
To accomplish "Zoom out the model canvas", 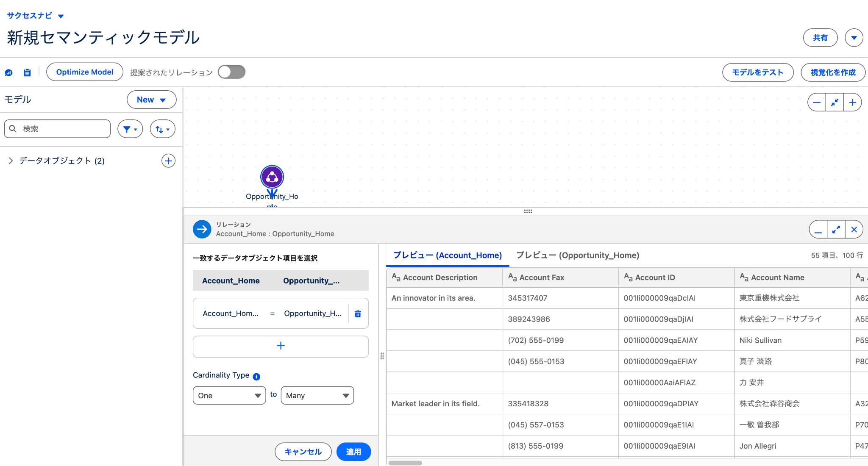I will (817, 103).
